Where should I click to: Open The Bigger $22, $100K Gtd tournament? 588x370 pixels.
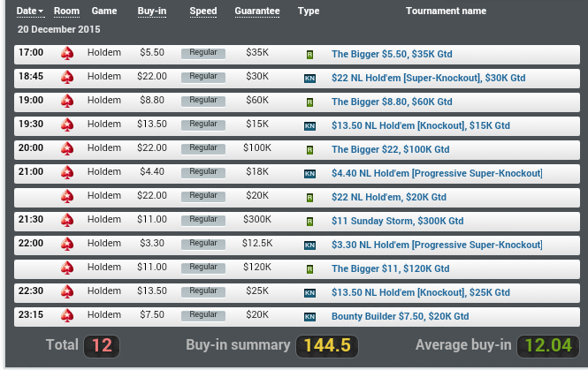point(390,149)
